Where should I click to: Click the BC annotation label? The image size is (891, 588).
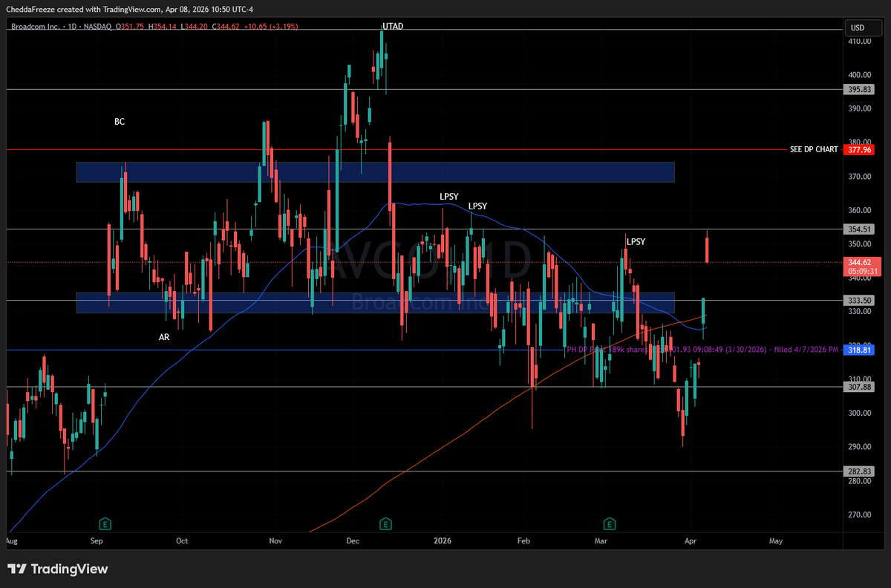click(120, 121)
